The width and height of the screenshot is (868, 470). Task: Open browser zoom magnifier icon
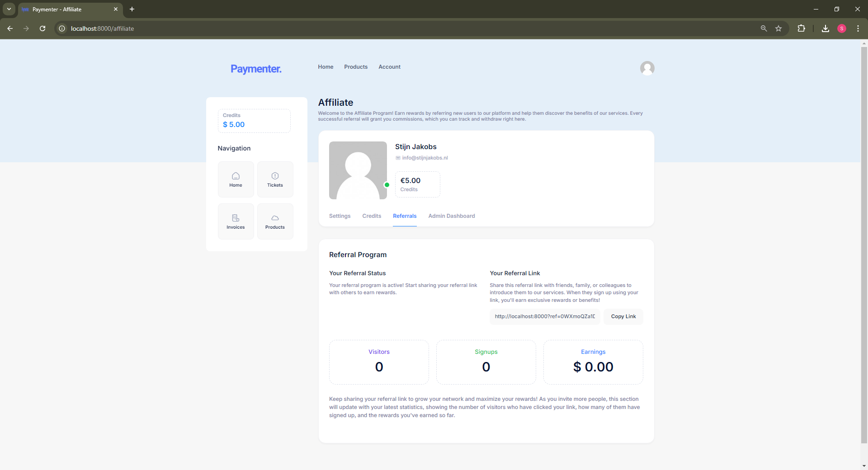764,28
